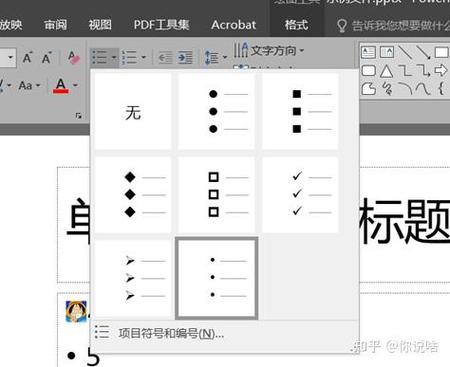Select the 'None' (无) bullet option
This screenshot has height=367, width=450.
[133, 112]
